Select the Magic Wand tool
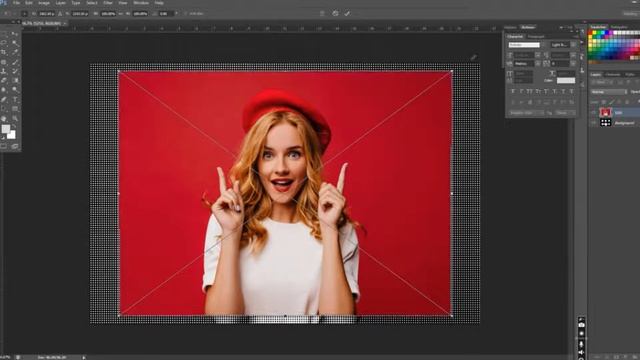The width and height of the screenshot is (640, 360). click(x=15, y=42)
